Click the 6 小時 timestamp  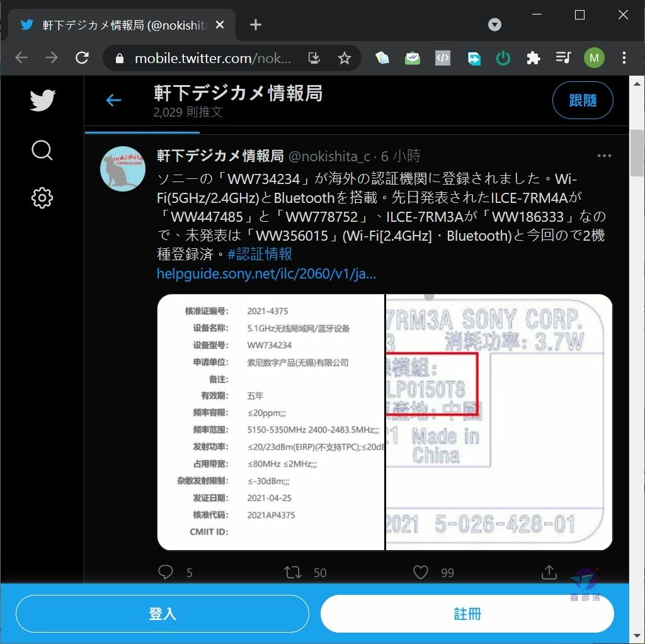[401, 156]
